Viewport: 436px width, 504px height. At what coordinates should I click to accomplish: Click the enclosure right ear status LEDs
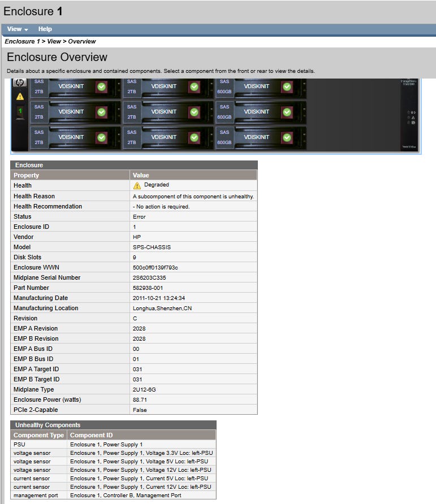pyautogui.click(x=412, y=118)
